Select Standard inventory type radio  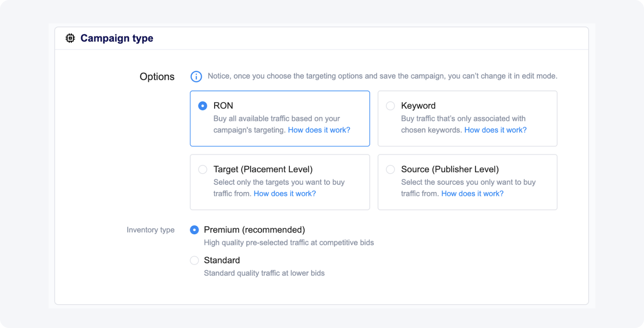tap(194, 260)
